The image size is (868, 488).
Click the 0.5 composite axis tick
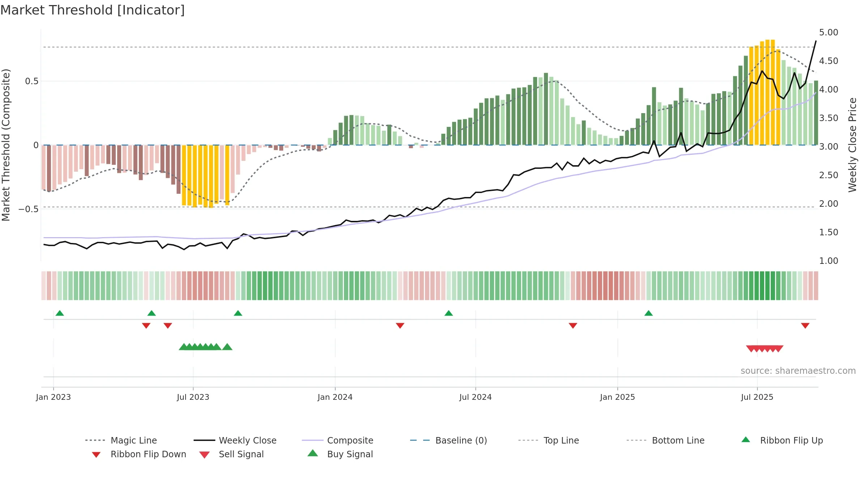[32, 81]
